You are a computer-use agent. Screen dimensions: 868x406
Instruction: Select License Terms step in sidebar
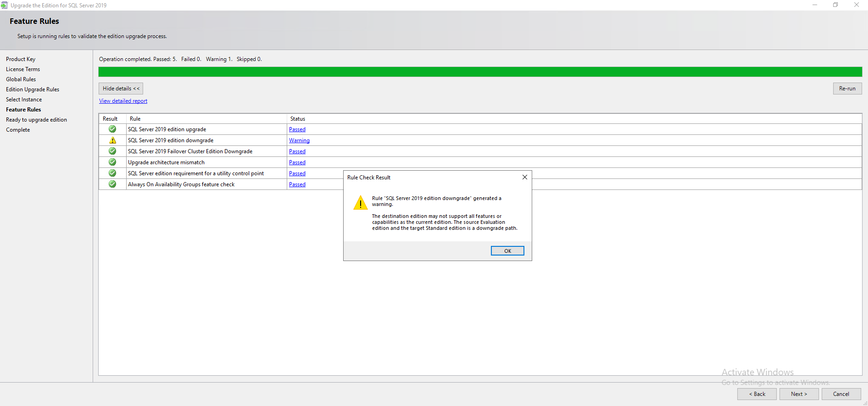(23, 69)
